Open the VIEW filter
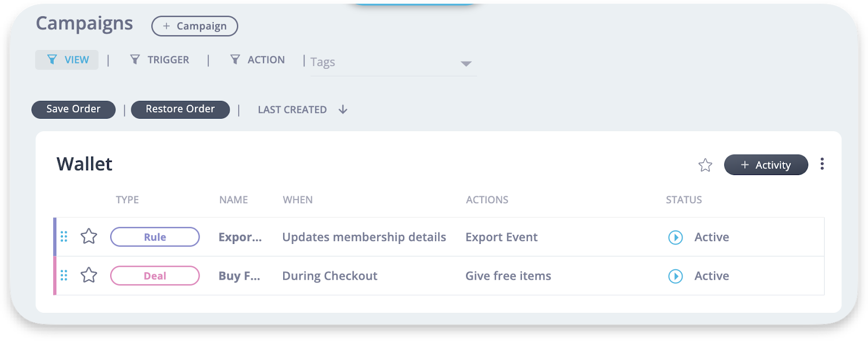 [67, 60]
